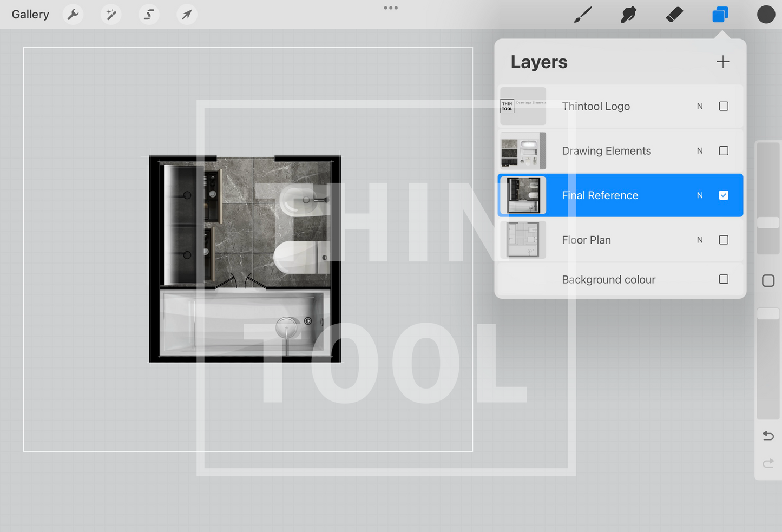782x532 pixels.
Task: Show the Floor Plan layer
Action: [724, 240]
